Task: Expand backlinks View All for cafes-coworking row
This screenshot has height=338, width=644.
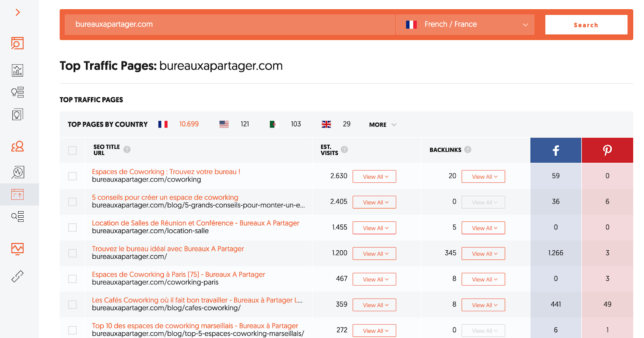Action: tap(483, 305)
